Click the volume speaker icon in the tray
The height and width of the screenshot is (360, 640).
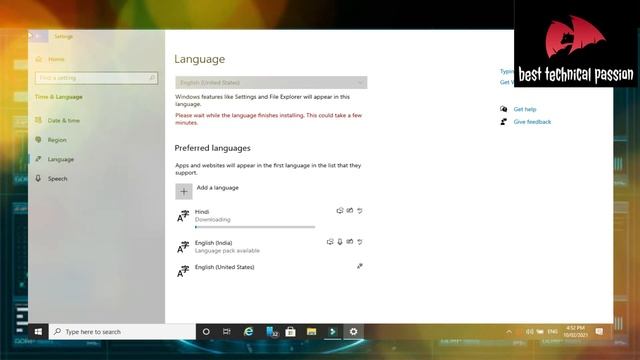click(529, 332)
